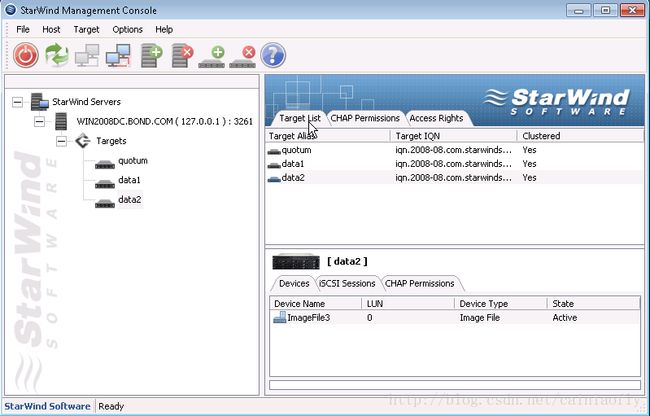Open the File menu

(23, 29)
